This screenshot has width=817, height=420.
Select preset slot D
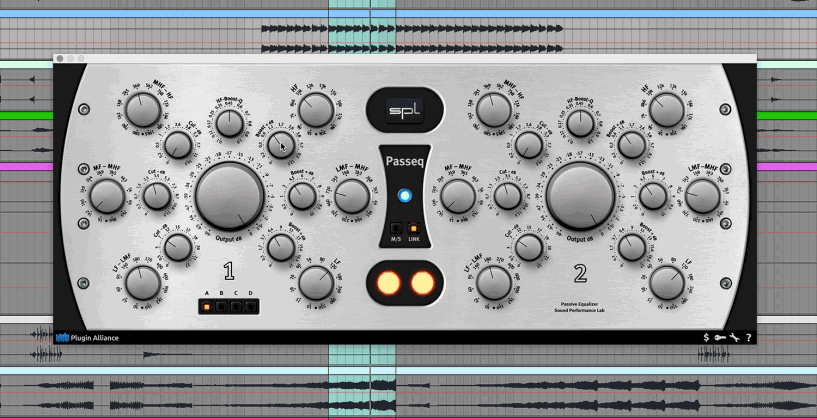pyautogui.click(x=251, y=306)
